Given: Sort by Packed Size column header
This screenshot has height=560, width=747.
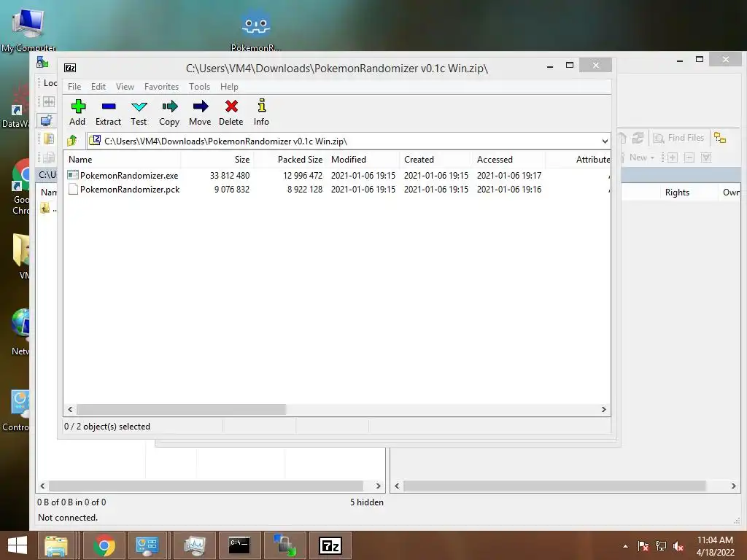Looking at the screenshot, I should (290, 160).
